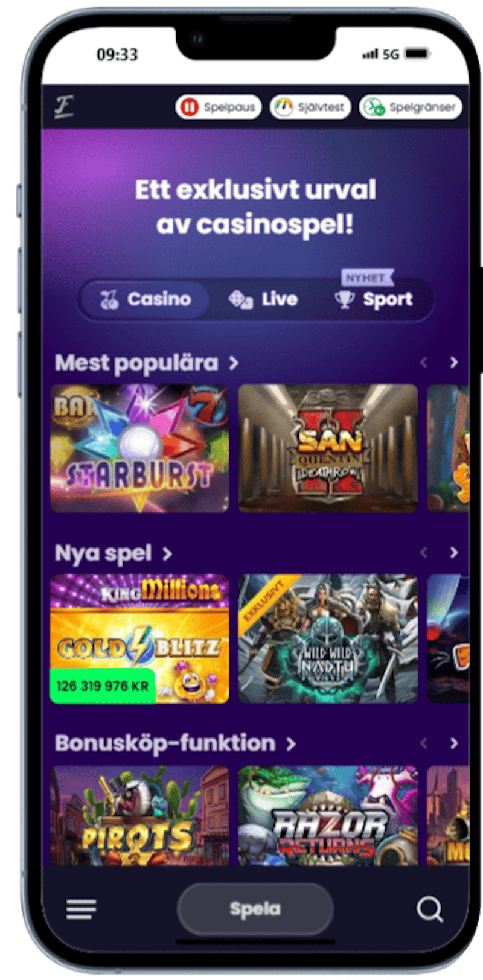The image size is (483, 980).
Task: Select the Casino tab
Action: (x=146, y=299)
